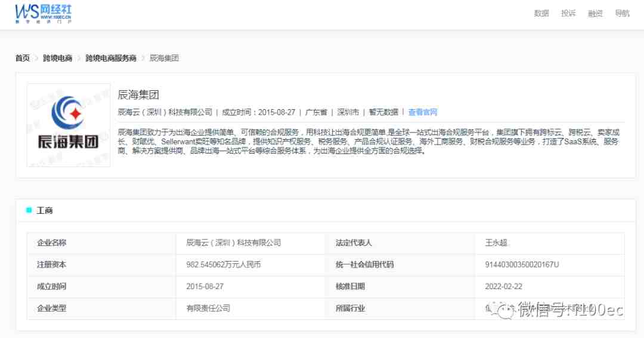Screen dimensions: 644x338
Task: Click the company description paragraph
Action: coord(369,142)
